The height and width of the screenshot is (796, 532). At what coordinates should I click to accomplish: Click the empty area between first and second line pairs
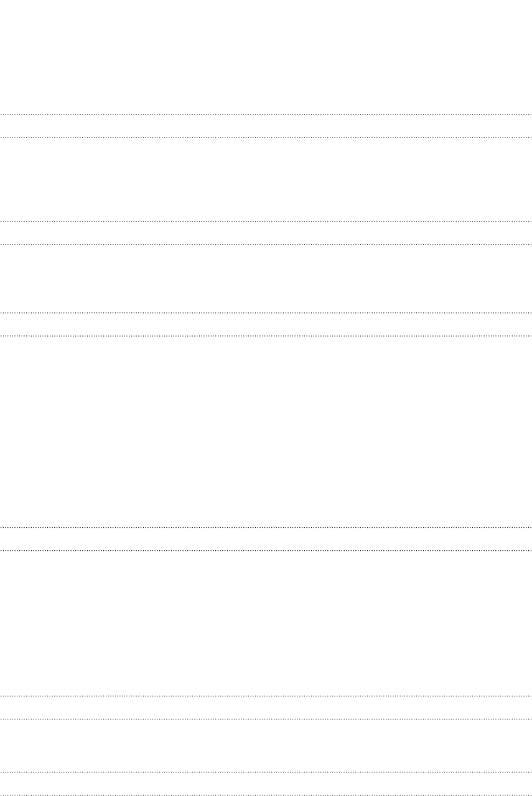266,179
